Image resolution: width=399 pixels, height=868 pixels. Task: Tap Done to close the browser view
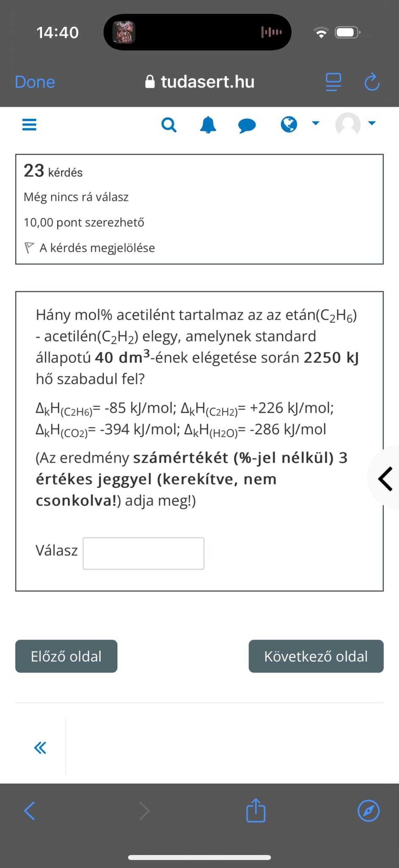[35, 82]
